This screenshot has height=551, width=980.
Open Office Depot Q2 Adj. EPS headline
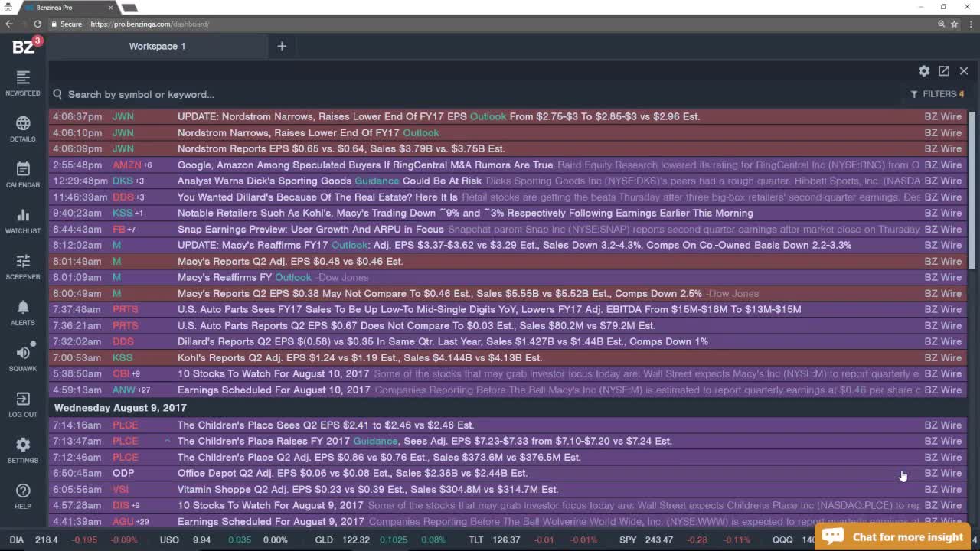click(352, 473)
